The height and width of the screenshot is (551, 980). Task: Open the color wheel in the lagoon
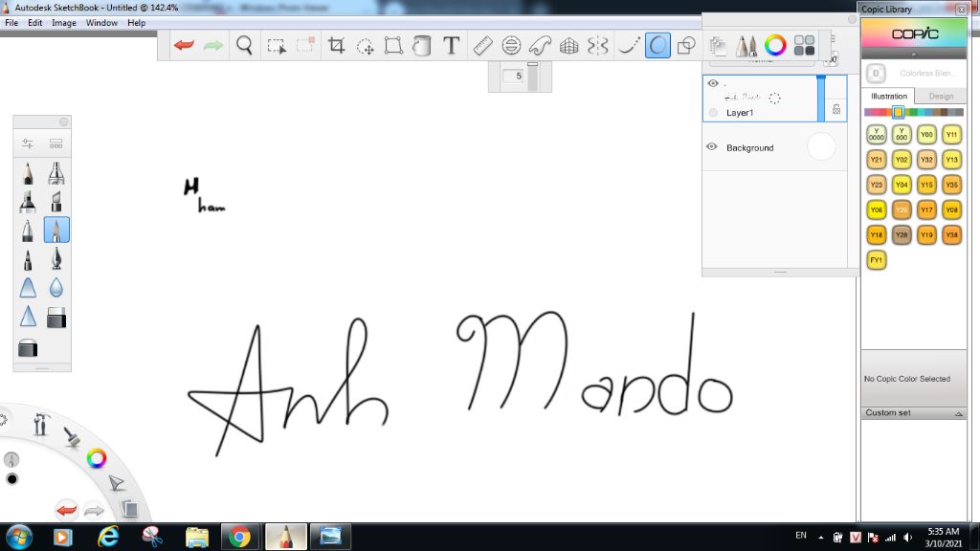[x=97, y=458]
